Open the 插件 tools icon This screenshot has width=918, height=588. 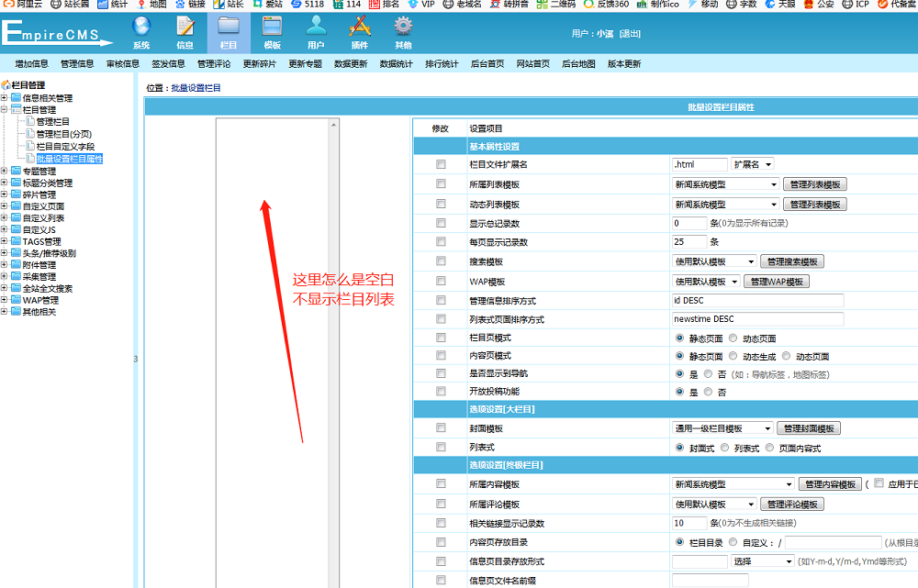360,27
